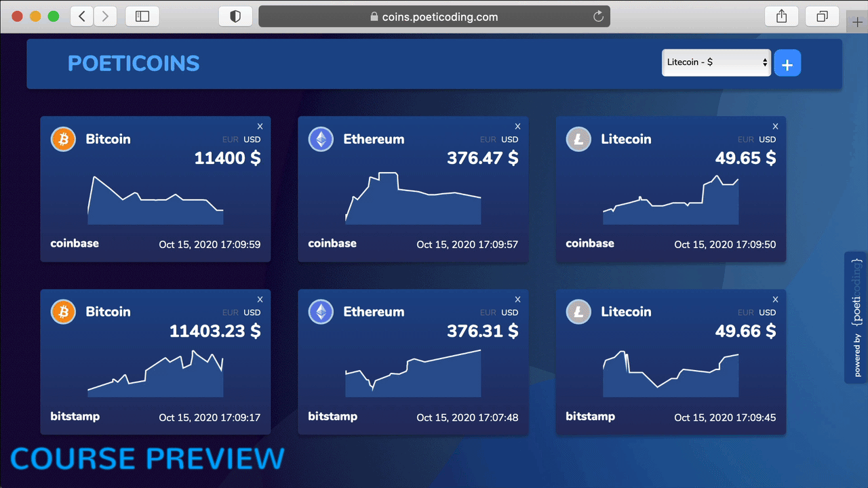Viewport: 868px width, 488px height.
Task: Switch coinbase Litecoin card to EUR
Action: 746,140
